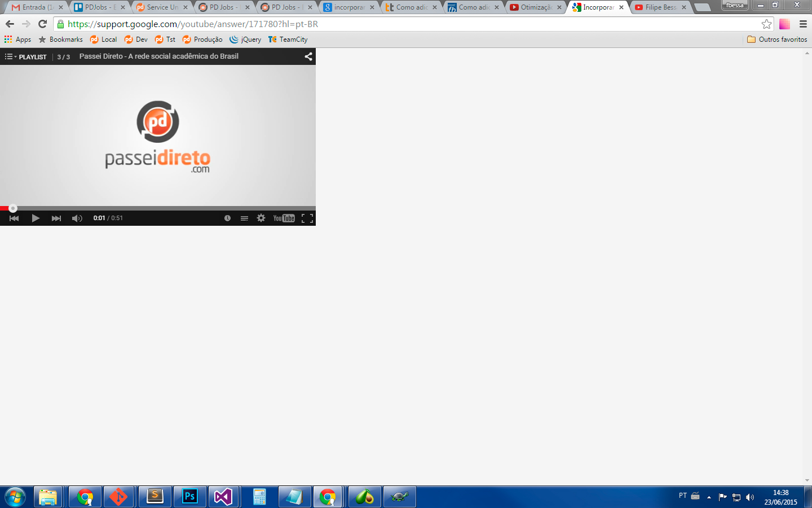This screenshot has width=812, height=508.
Task: Open Calculator from taskbar
Action: tap(259, 497)
